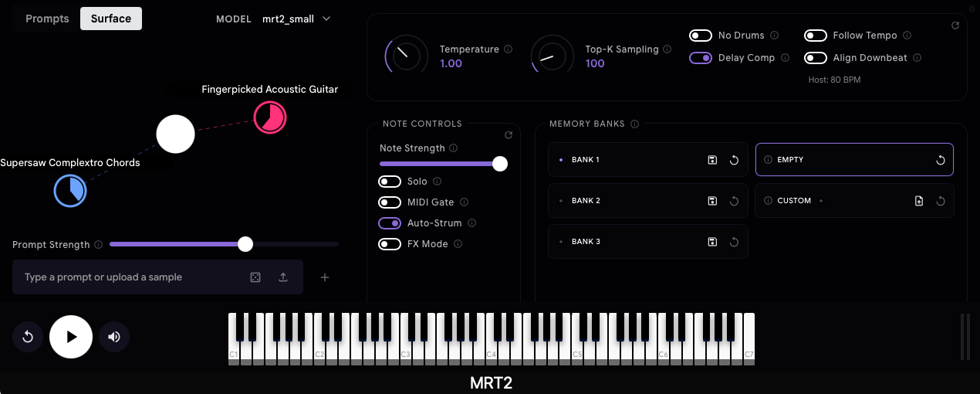Play the C4 piano key
This screenshot has width=980, height=394.
click(x=492, y=354)
